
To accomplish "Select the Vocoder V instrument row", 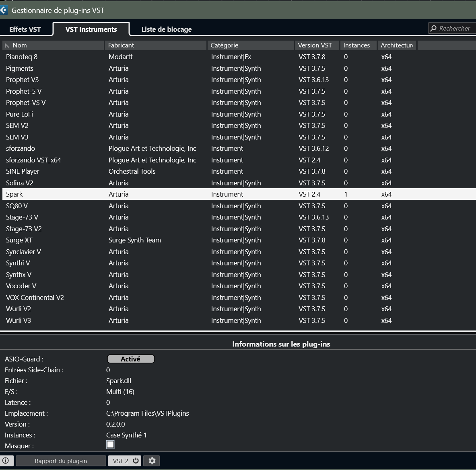I will [21, 286].
